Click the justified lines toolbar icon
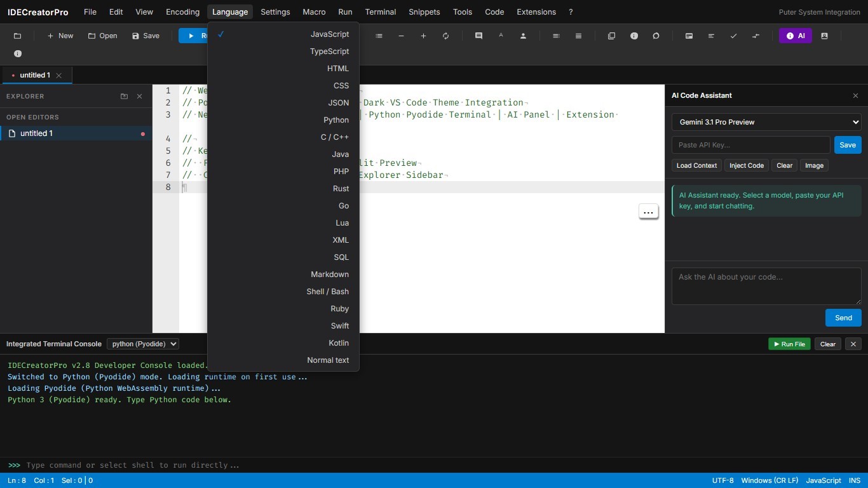Image resolution: width=868 pixels, height=488 pixels. point(578,36)
